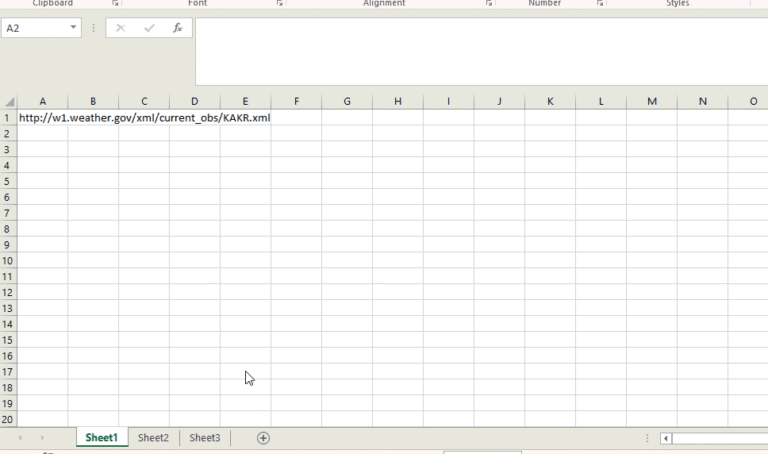Select column L header
Viewport: 768px width, 454px height.
(601, 101)
